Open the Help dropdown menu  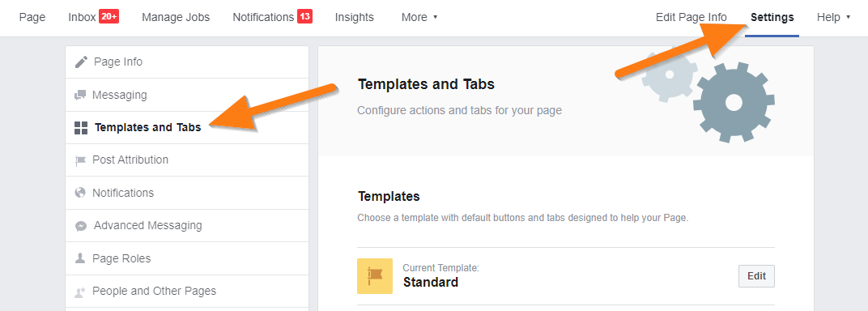pyautogui.click(x=833, y=17)
